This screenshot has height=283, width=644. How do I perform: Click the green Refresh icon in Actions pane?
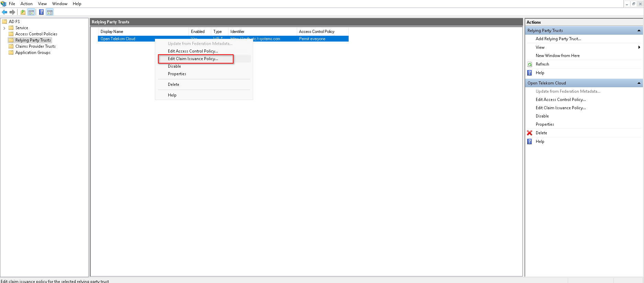click(530, 64)
